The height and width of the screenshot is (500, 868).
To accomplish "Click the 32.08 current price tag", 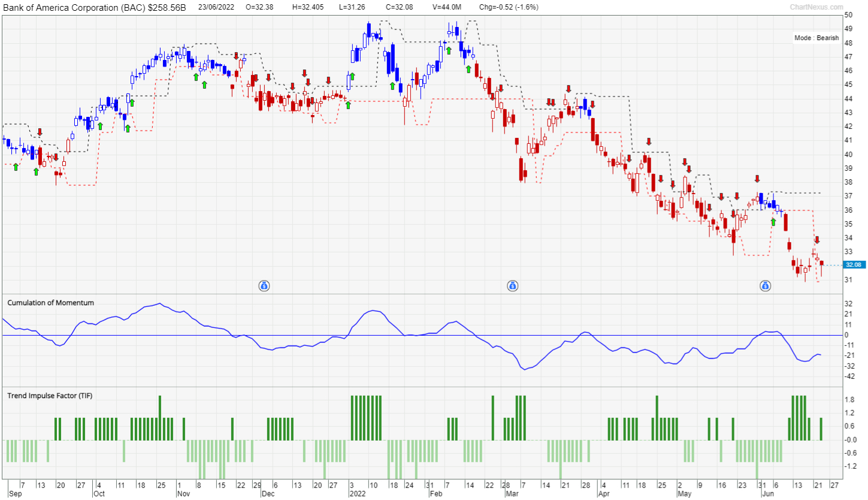I will pos(853,264).
